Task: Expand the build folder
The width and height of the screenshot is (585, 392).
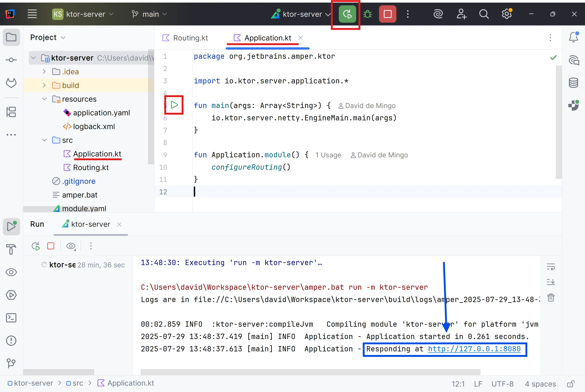Action: pos(44,86)
